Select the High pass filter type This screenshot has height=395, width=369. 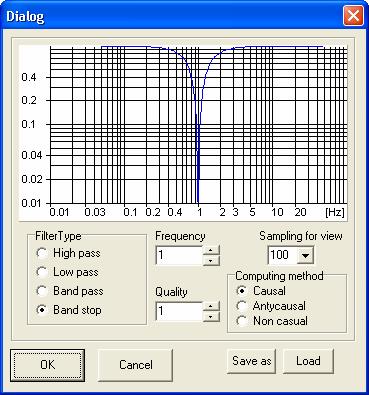68,253
